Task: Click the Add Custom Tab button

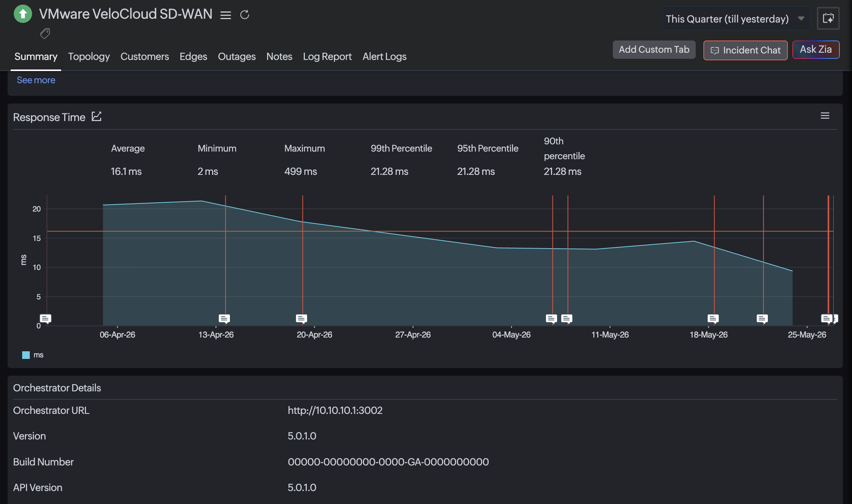Action: point(654,50)
